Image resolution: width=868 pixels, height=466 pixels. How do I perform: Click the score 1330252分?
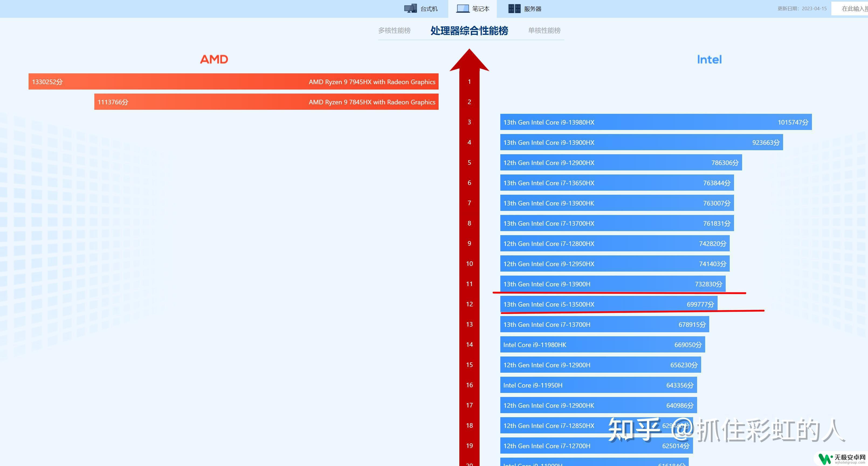[x=47, y=82]
